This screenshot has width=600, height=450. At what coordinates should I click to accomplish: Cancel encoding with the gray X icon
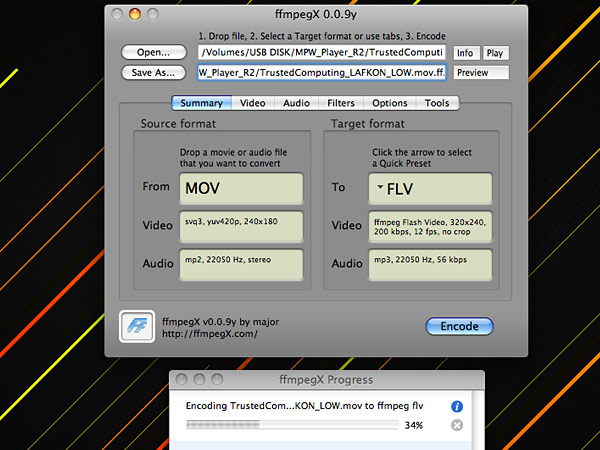(x=457, y=425)
